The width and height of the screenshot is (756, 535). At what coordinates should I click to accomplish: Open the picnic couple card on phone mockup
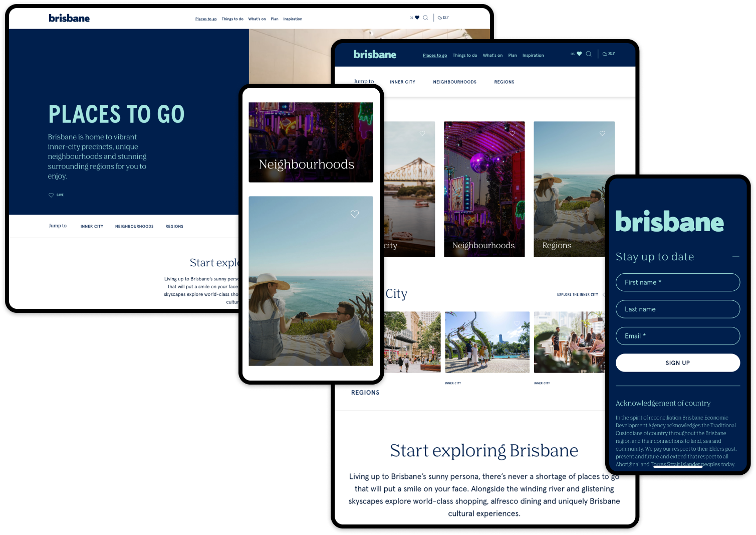click(311, 281)
